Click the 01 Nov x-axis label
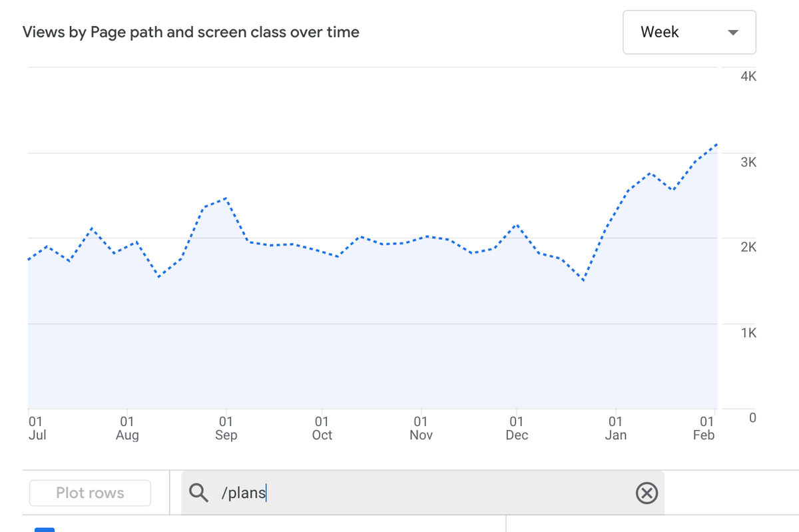This screenshot has width=799, height=532. pyautogui.click(x=421, y=428)
